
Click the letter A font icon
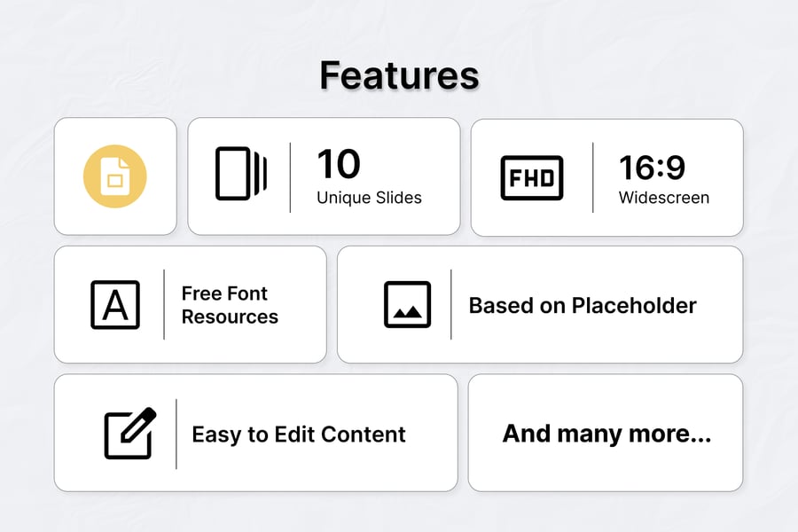(x=115, y=305)
